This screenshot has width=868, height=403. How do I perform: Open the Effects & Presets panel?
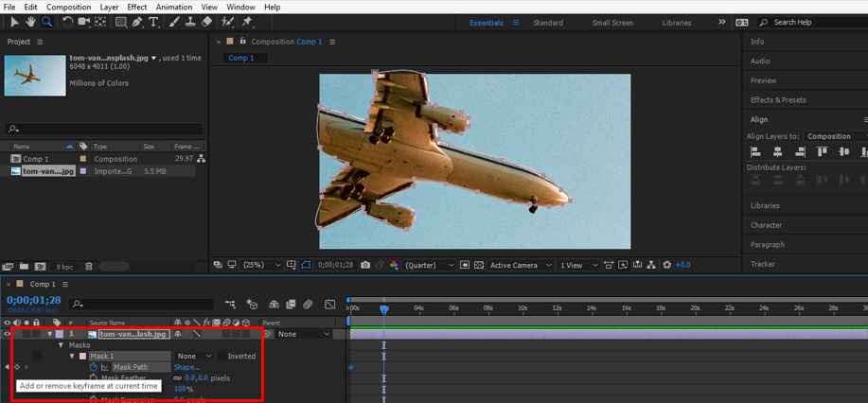pos(778,99)
